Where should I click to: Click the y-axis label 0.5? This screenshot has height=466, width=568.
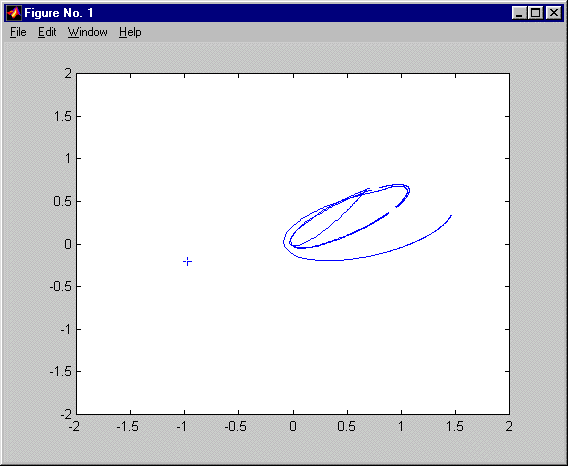pyautogui.click(x=62, y=201)
